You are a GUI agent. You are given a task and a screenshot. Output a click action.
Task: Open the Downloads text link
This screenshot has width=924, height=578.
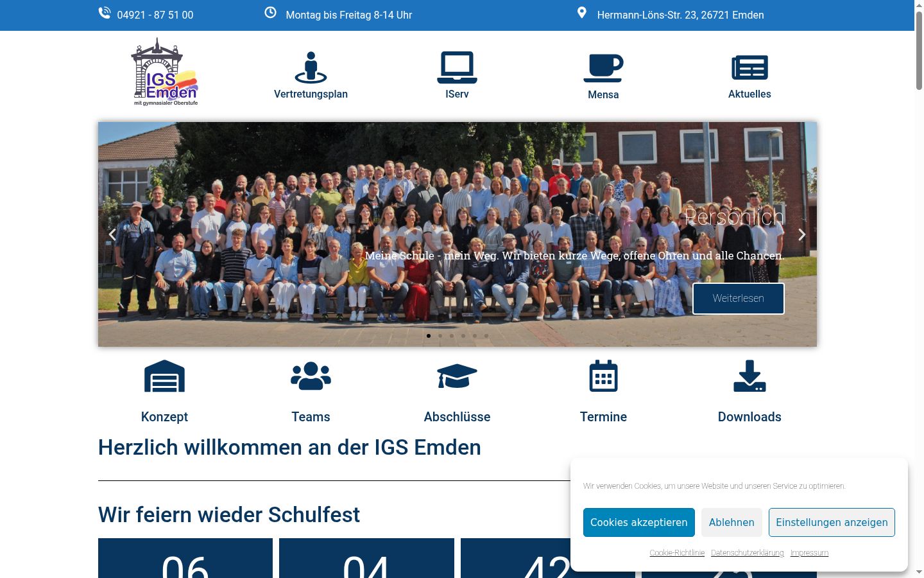[749, 417]
